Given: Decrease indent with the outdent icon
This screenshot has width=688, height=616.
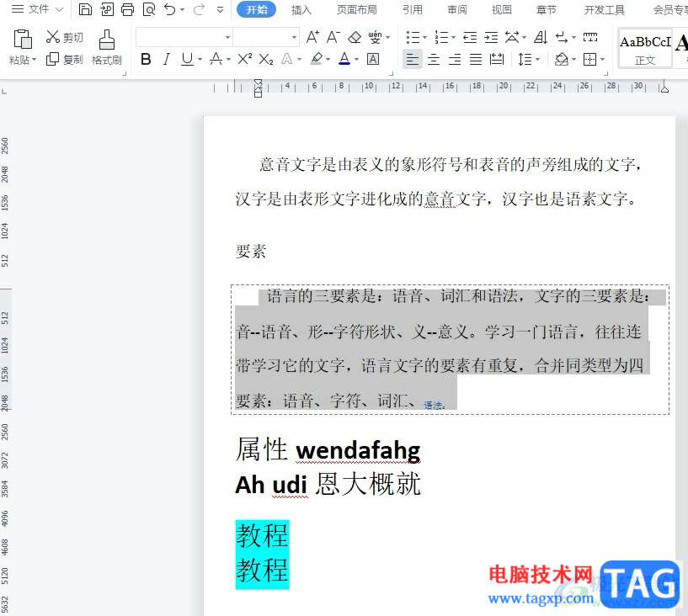Looking at the screenshot, I should click(x=470, y=37).
